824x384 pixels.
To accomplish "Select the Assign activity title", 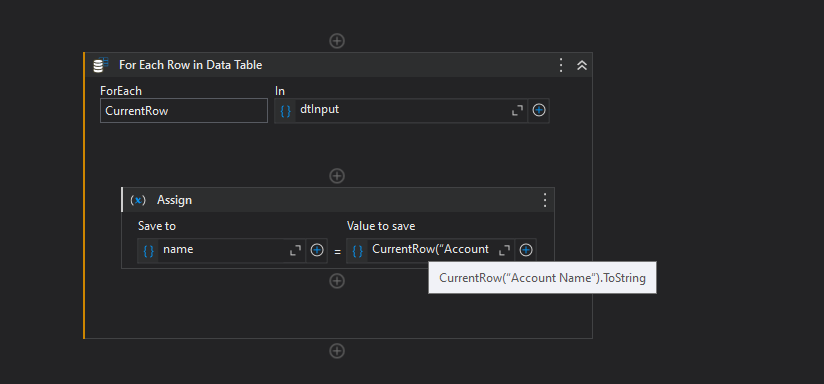I will coord(174,200).
